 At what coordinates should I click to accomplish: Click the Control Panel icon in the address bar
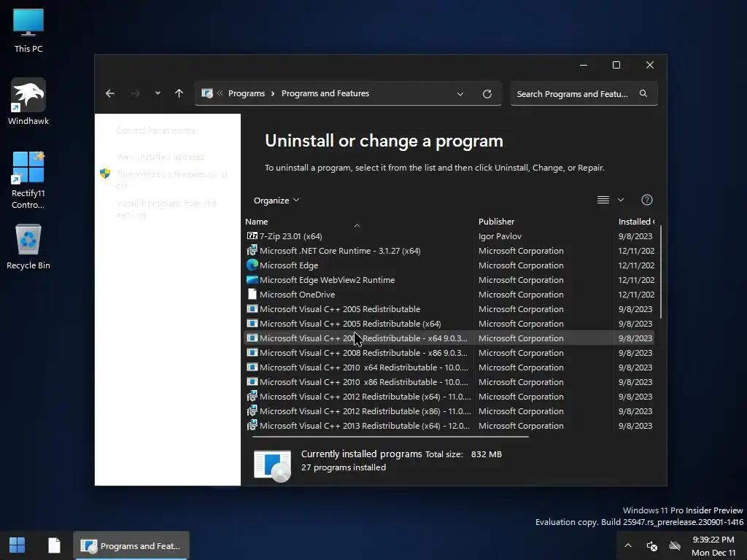point(206,93)
